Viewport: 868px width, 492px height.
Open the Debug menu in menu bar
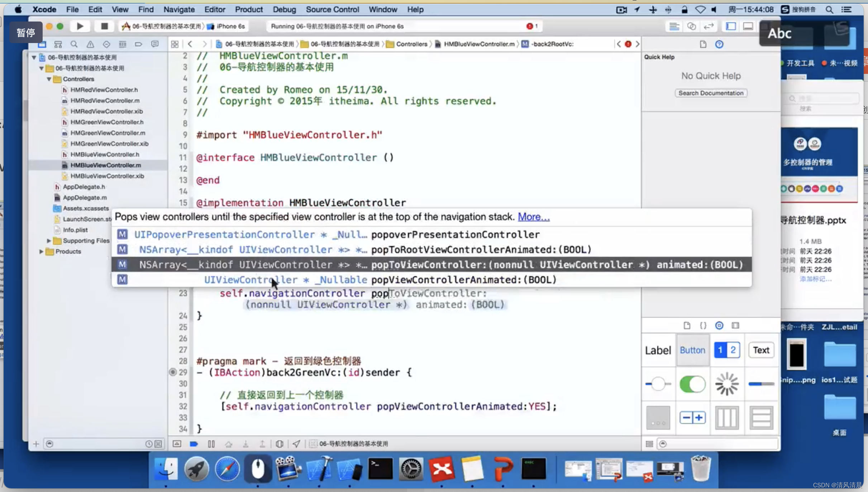(x=284, y=10)
